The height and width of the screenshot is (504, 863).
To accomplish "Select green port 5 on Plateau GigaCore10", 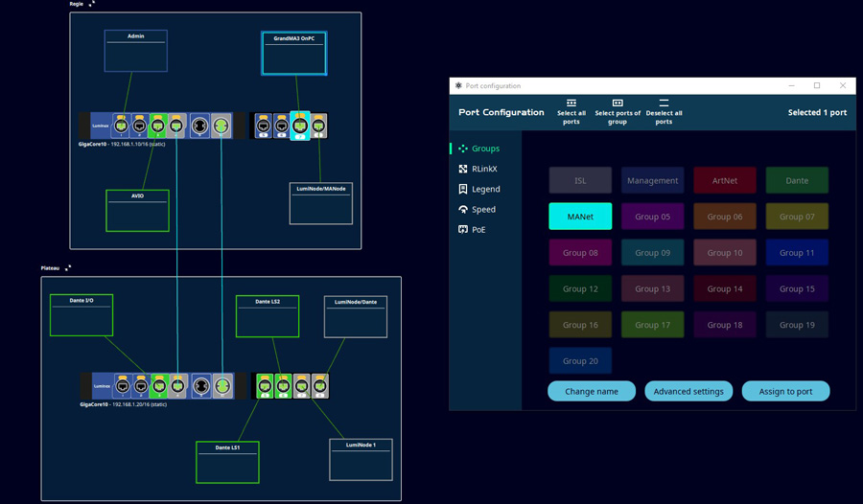I will [x=265, y=386].
